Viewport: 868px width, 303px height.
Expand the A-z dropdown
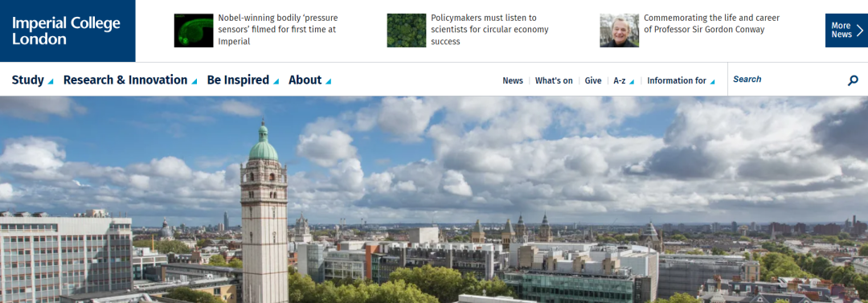(624, 80)
